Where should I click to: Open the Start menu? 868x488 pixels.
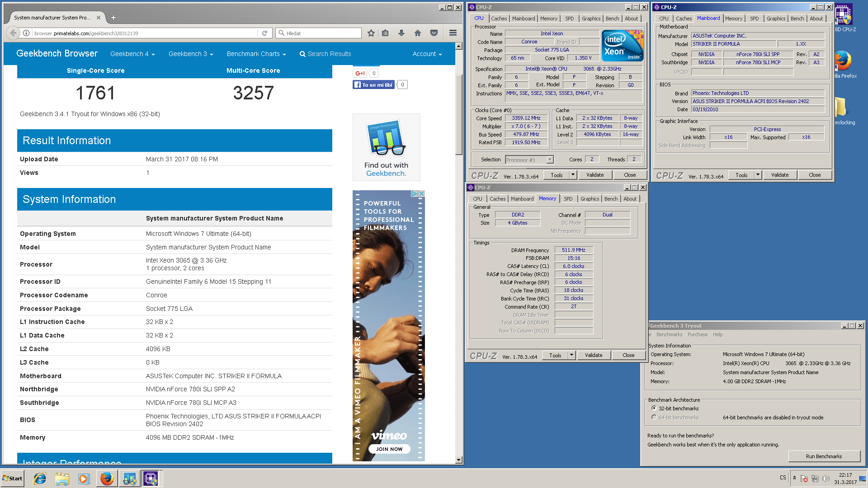click(x=12, y=479)
